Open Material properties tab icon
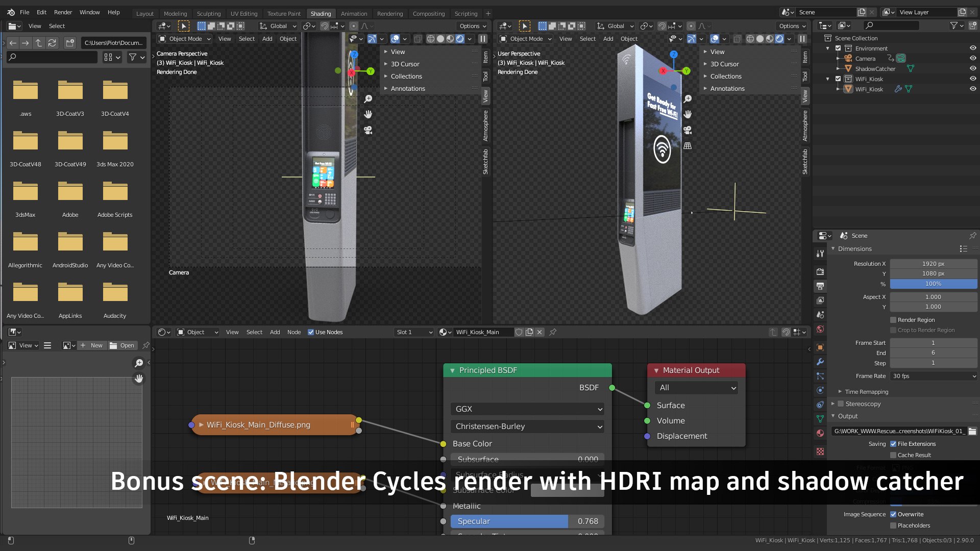 (x=820, y=433)
